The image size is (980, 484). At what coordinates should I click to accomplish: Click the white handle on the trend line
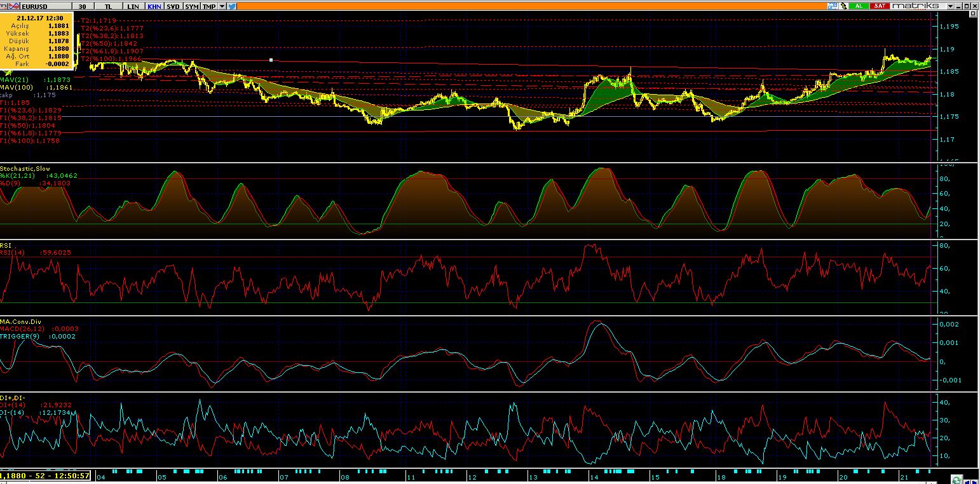coord(271,60)
